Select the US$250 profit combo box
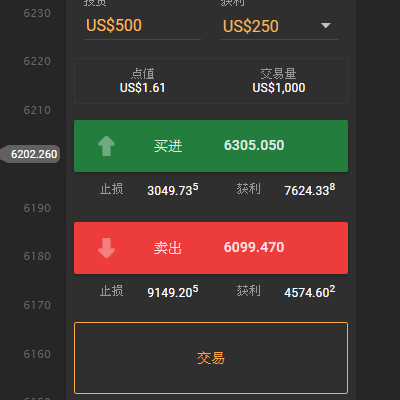Image resolution: width=400 pixels, height=400 pixels. 279,26
